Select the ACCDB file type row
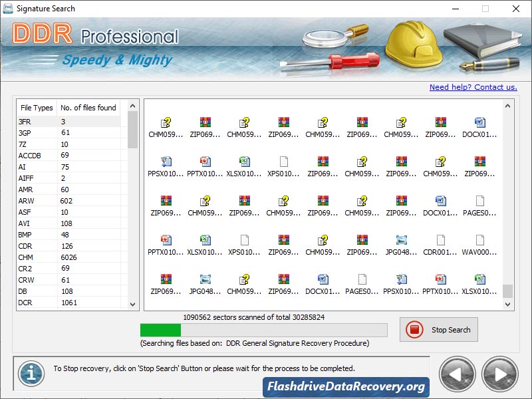The width and height of the screenshot is (532, 399). [69, 156]
